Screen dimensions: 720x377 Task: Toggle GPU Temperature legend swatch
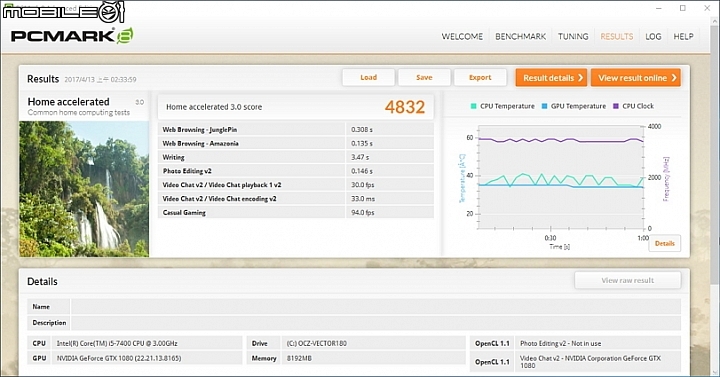pos(545,106)
